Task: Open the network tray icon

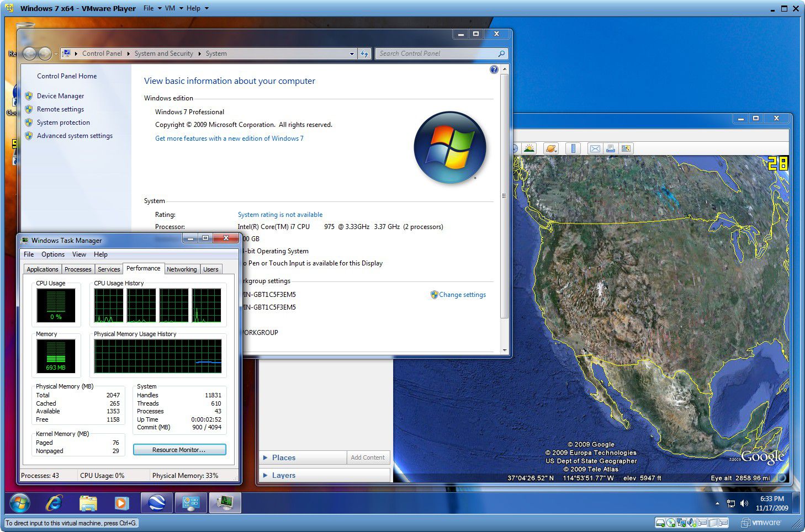Action: coord(731,503)
